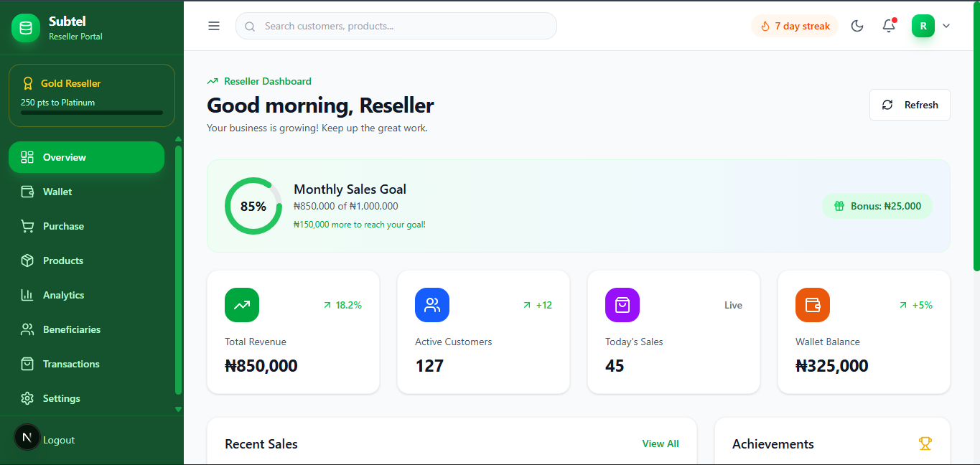Viewport: 980px width, 465px height.
Task: Open notifications bell
Action: point(889,26)
